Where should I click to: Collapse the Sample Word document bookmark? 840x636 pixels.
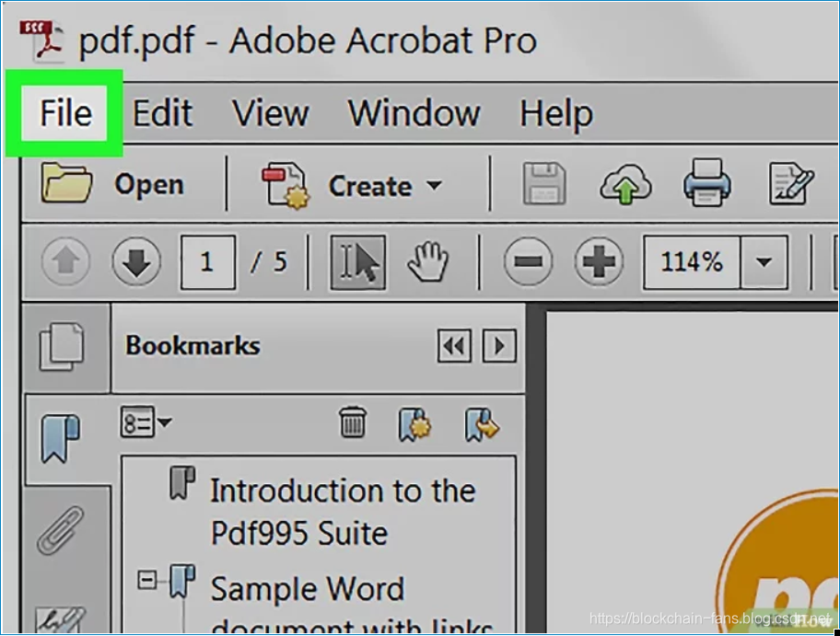pos(146,580)
